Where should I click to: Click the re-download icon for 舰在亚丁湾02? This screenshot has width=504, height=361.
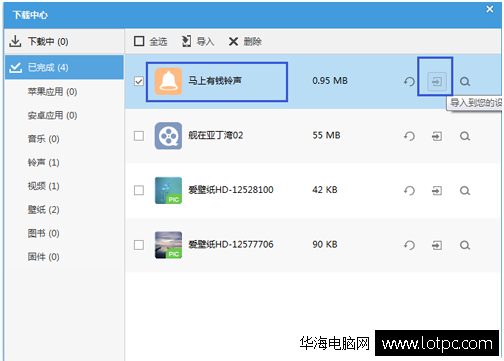[409, 136]
